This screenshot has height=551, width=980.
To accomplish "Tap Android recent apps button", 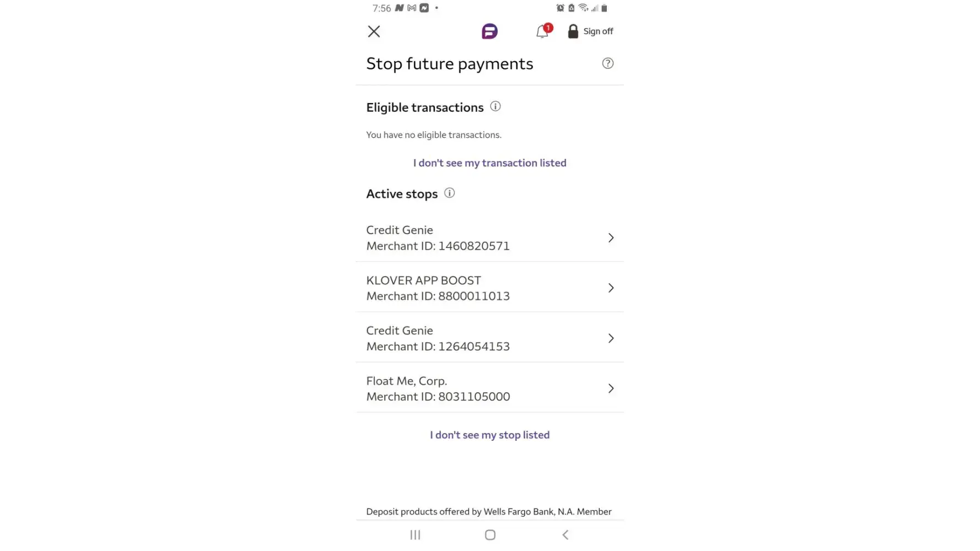I will pos(415,535).
